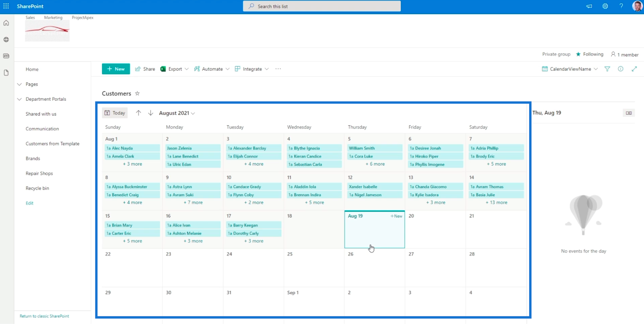
Task: Open the Chanda Giacomo event
Action: (436, 187)
